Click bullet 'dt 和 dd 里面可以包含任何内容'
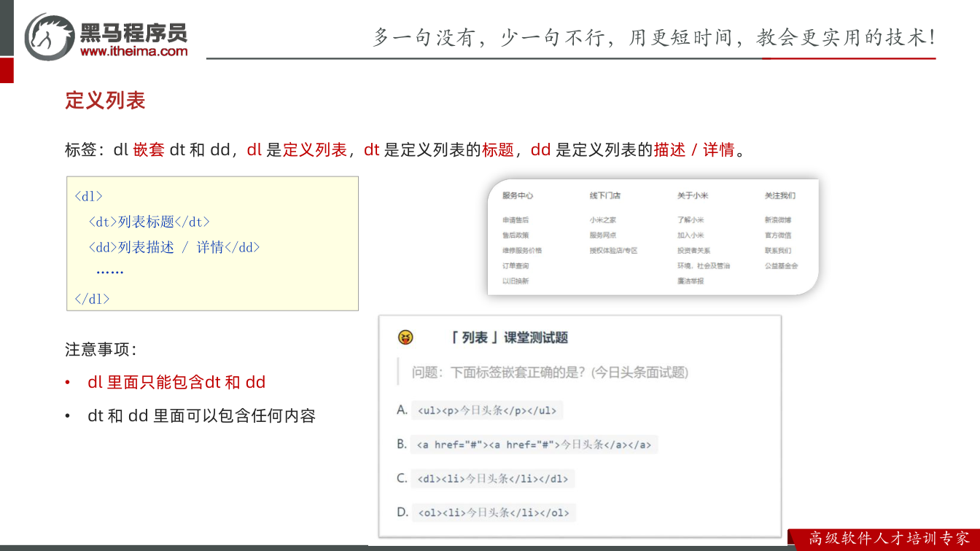Screen dimensions: 980x551 (201, 416)
